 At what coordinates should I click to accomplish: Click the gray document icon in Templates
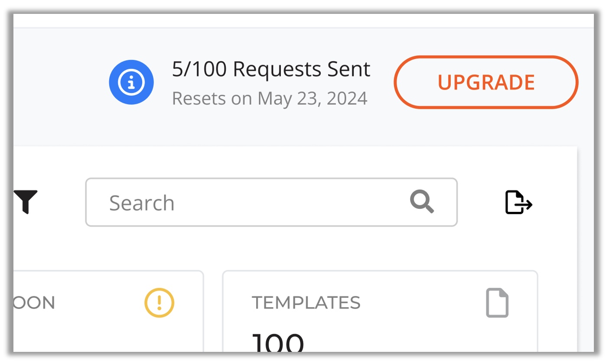[x=497, y=303]
